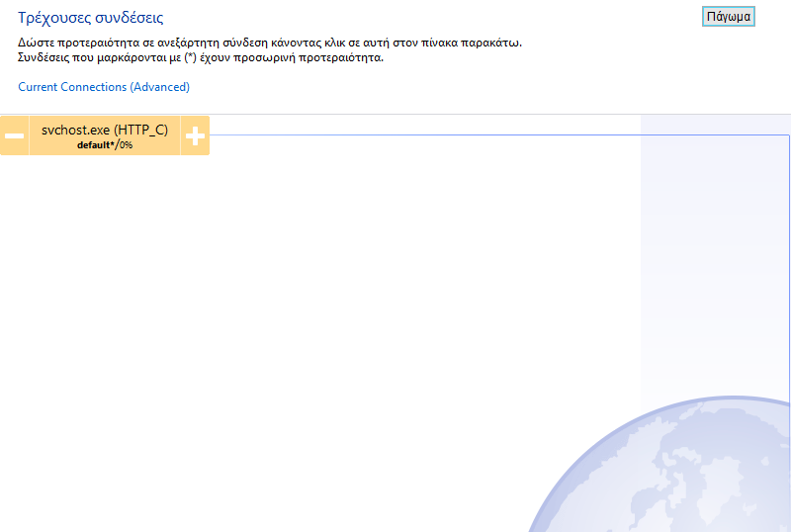Viewport: 791px width, 532px height.
Task: Open Current Connections (Advanced) link
Action: point(104,87)
